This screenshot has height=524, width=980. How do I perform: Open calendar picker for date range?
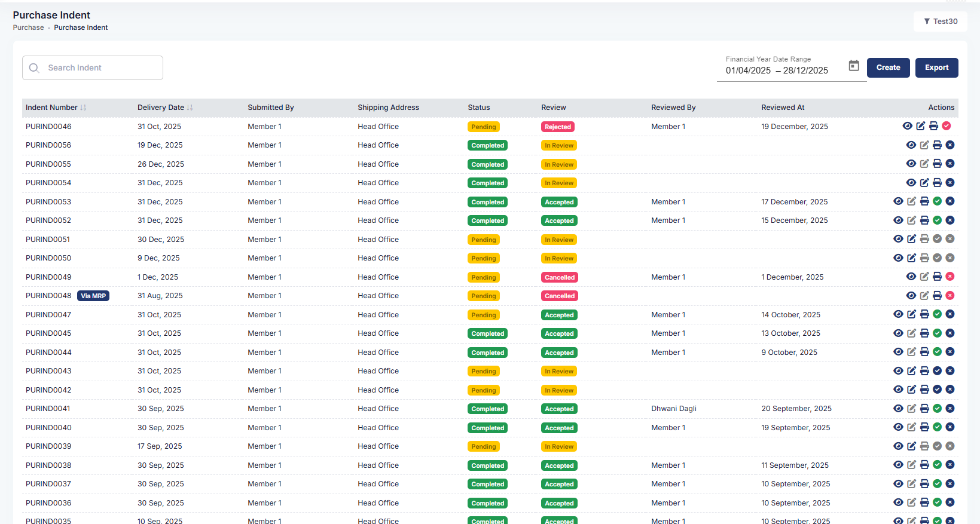tap(854, 66)
